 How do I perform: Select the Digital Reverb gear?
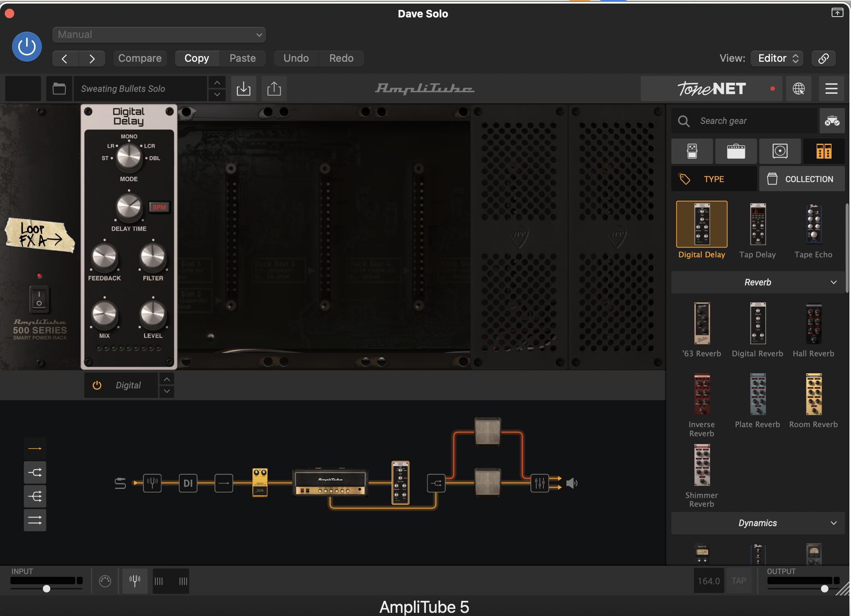758,323
